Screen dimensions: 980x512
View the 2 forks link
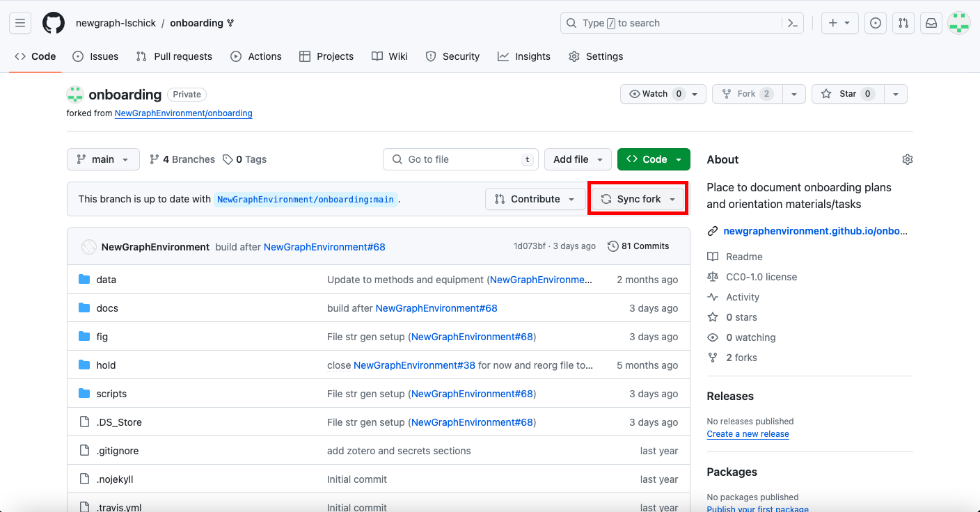[x=741, y=358]
